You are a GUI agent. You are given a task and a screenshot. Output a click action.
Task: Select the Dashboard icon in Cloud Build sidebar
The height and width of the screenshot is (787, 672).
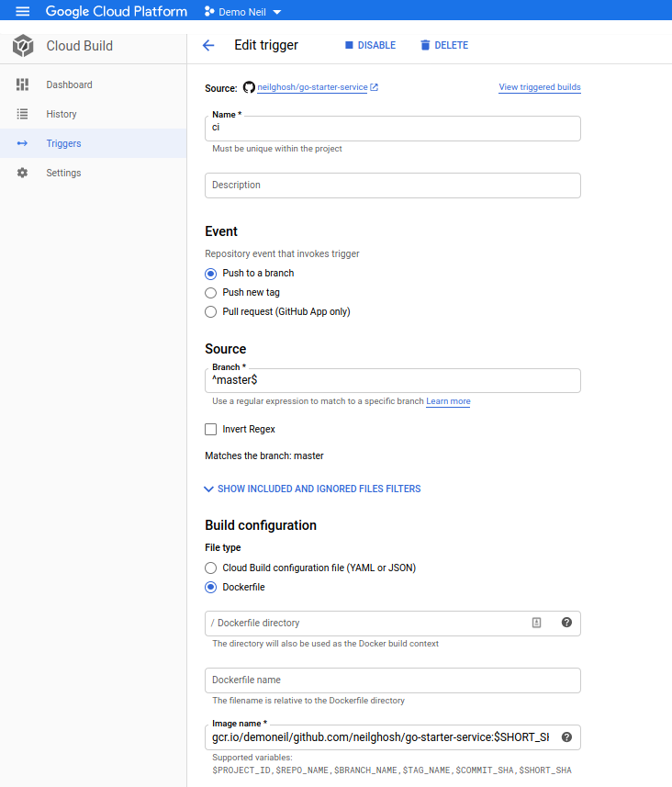pyautogui.click(x=21, y=84)
